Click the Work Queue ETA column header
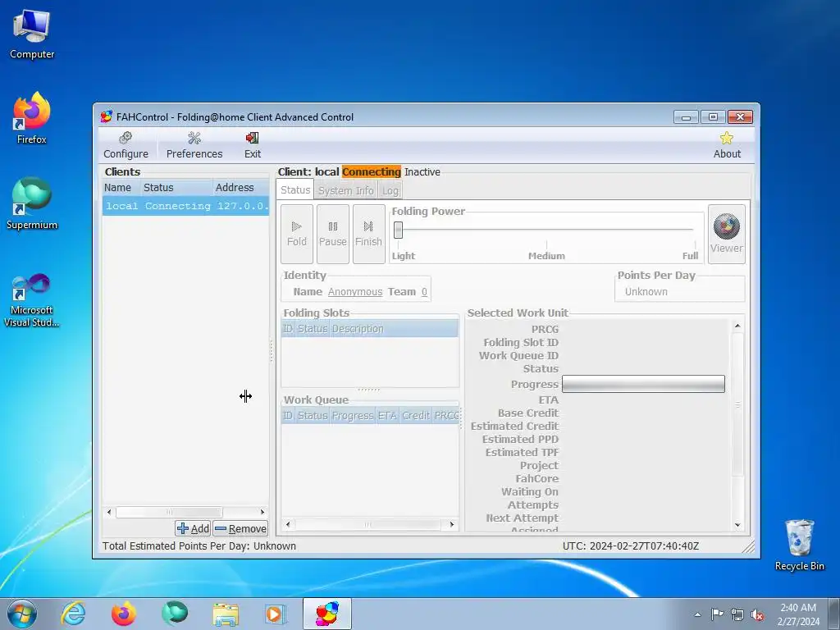The width and height of the screenshot is (840, 630). pyautogui.click(x=387, y=416)
